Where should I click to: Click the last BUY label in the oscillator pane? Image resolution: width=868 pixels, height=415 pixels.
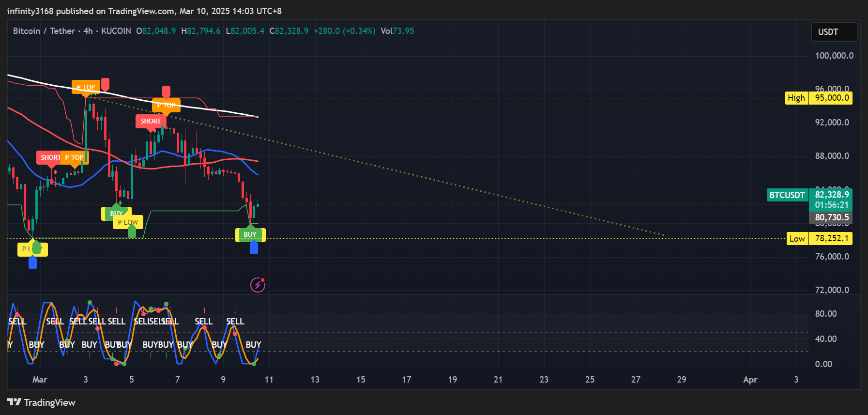pyautogui.click(x=253, y=345)
